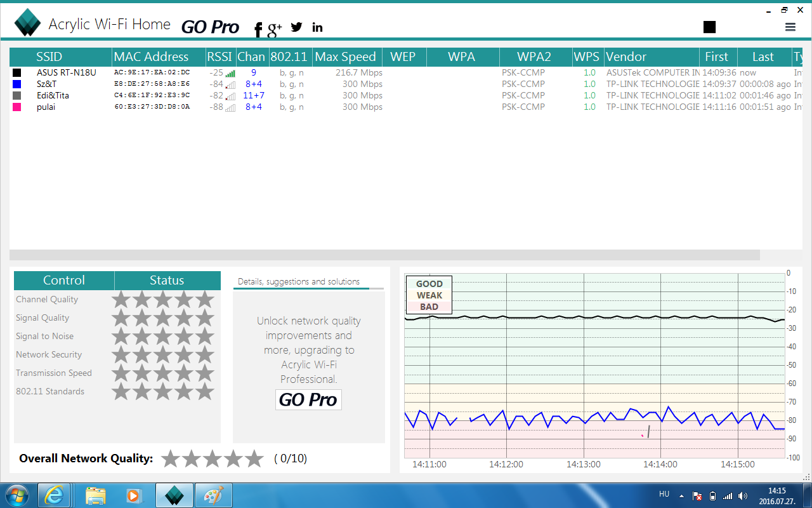Click black color swatch of ASUS RT-N18U
Image resolution: width=812 pixels, height=508 pixels.
coord(17,73)
